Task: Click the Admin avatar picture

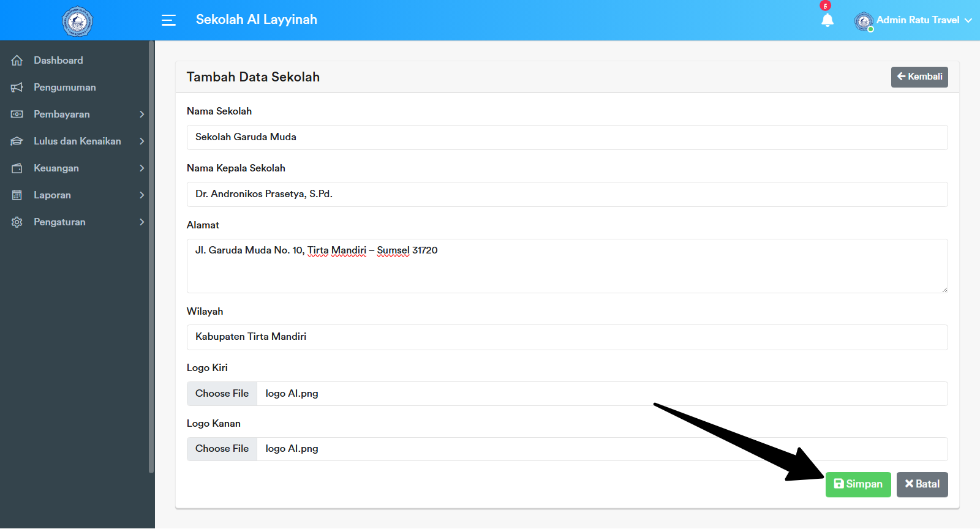Action: (864, 21)
